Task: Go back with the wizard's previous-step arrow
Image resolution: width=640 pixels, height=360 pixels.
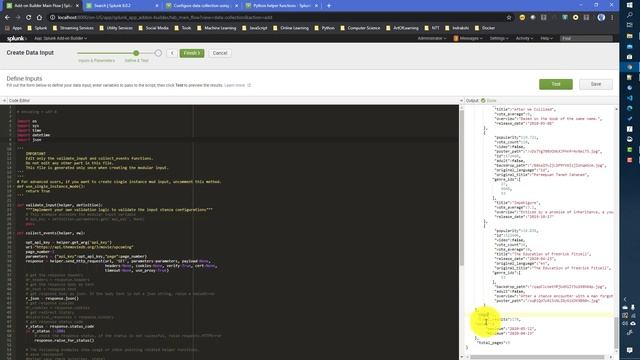Action: pyautogui.click(x=172, y=53)
